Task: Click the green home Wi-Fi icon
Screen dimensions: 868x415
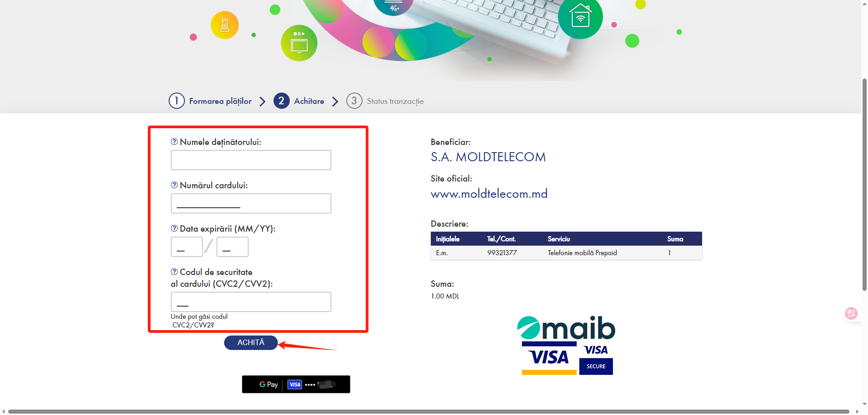Action: [580, 17]
